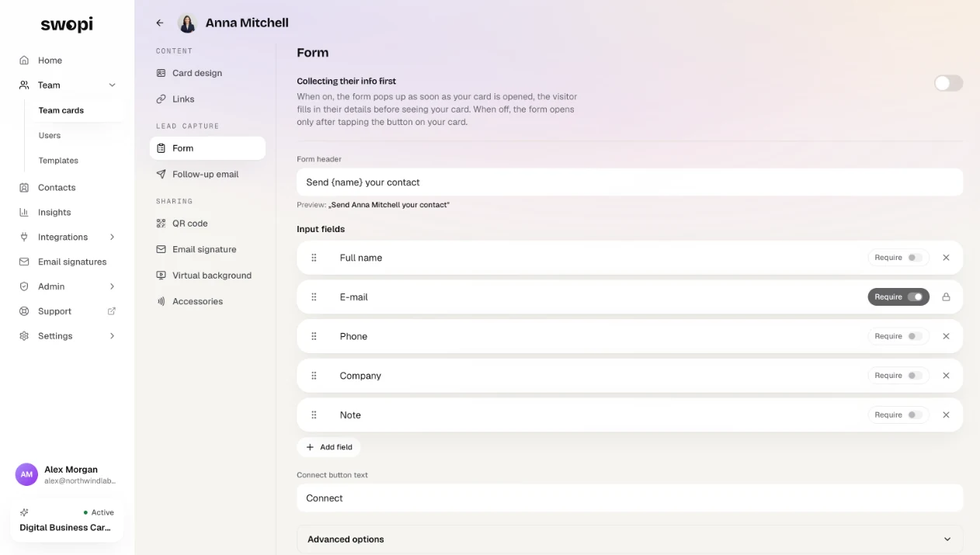The width and height of the screenshot is (980, 555).
Task: Click the Insights bar chart icon
Action: [x=24, y=213]
